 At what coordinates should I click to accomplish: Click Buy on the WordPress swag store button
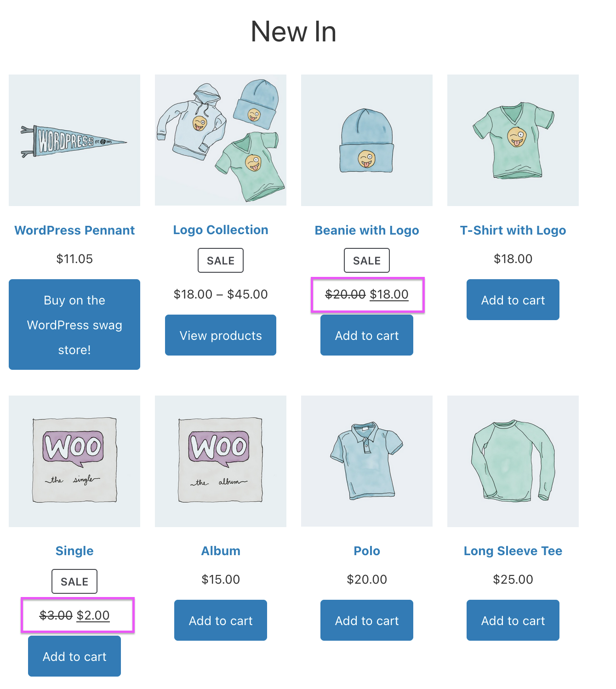pos(74,325)
